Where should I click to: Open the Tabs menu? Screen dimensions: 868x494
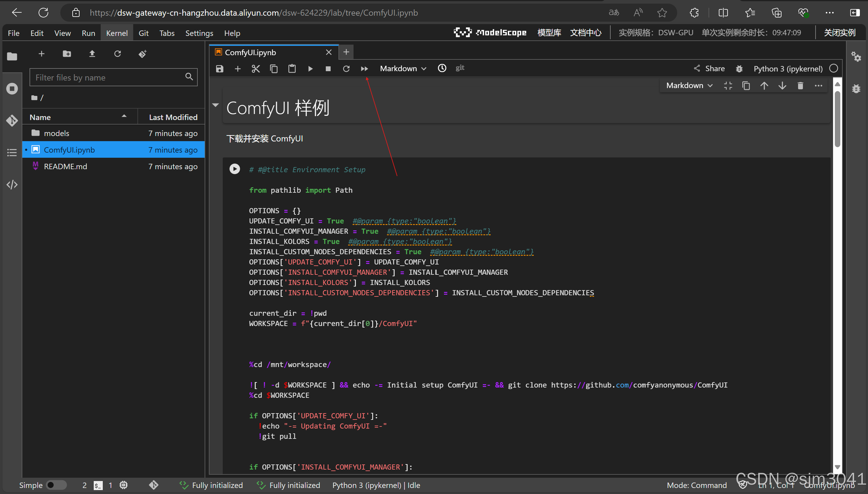(167, 33)
